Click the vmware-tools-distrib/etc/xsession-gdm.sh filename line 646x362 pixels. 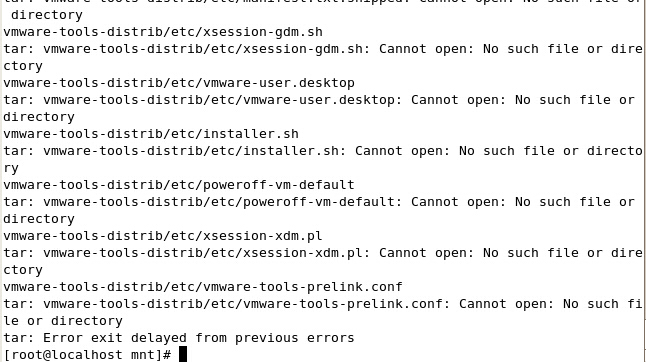click(x=163, y=32)
